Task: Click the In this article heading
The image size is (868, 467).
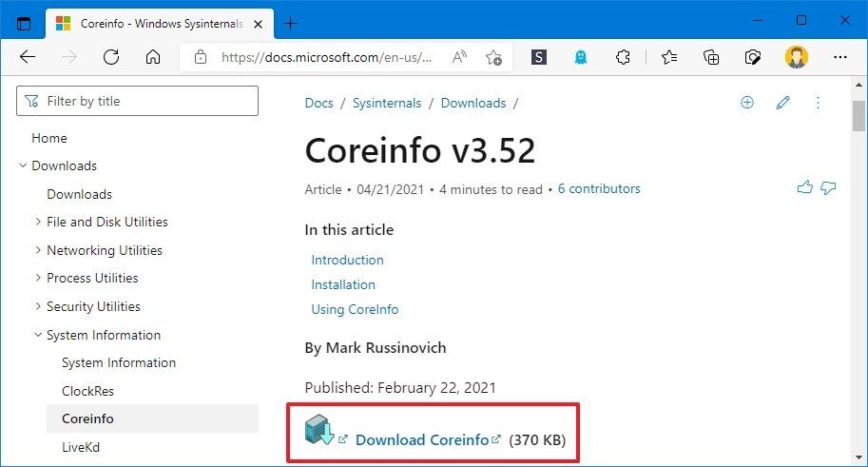Action: [349, 230]
